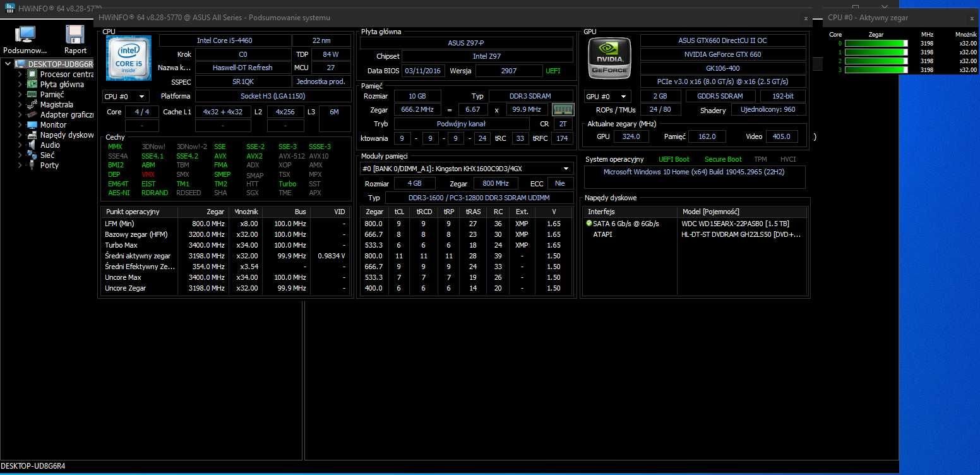Viewport: 980px width, 475px height.
Task: Click the Podsumowanie systemu window title bar
Action: (453, 18)
